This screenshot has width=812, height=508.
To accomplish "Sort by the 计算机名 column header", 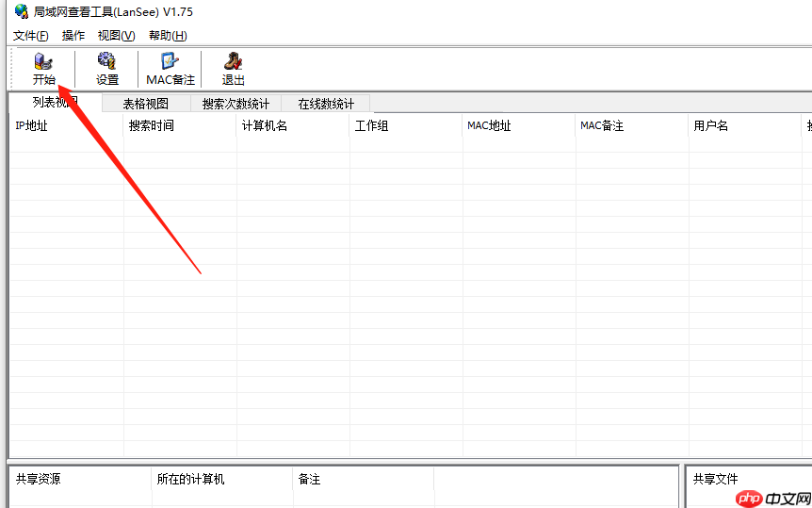I will tap(293, 126).
